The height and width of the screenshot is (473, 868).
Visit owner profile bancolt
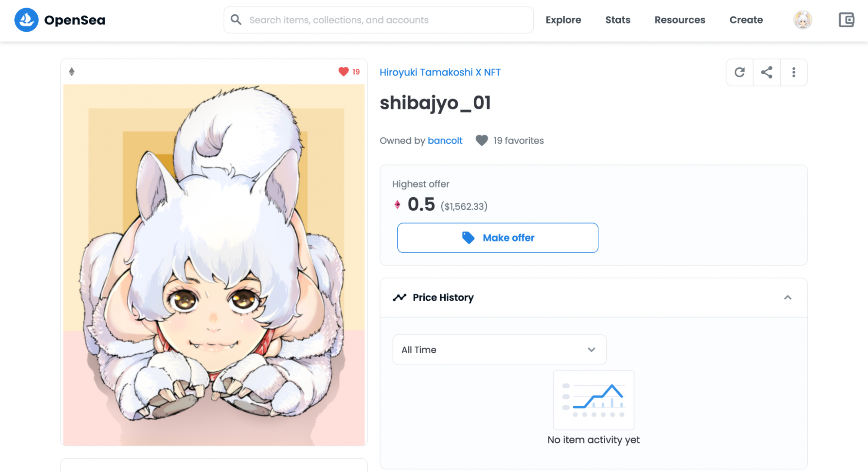(445, 140)
